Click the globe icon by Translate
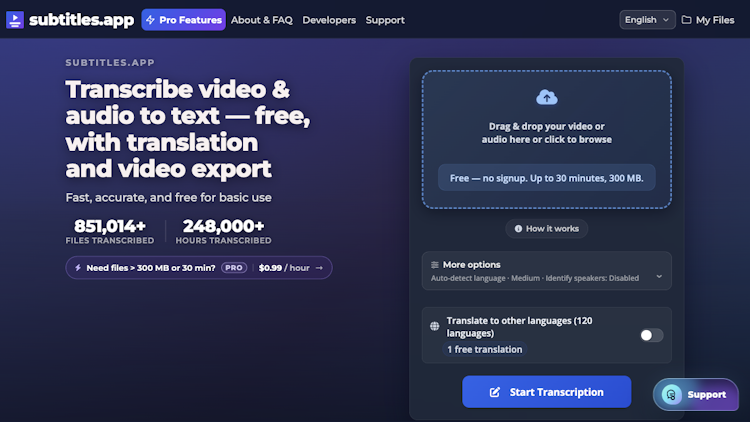Viewport: 750px width, 422px height. click(x=434, y=326)
